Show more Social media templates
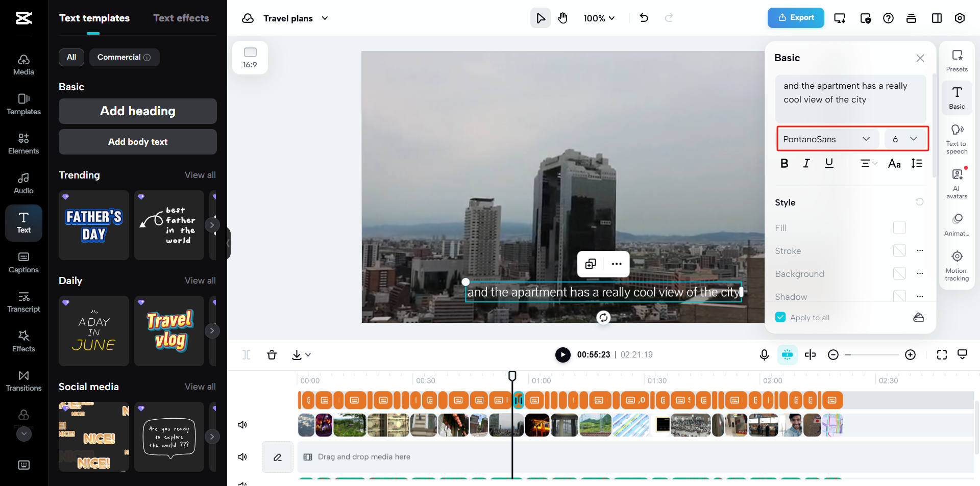Viewport: 980px width, 486px height. pos(212,437)
